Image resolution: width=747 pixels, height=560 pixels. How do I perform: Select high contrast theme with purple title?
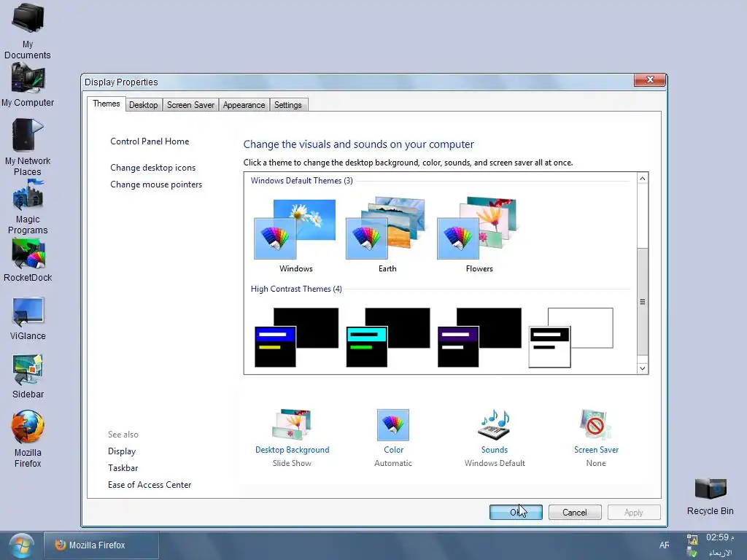pos(479,337)
